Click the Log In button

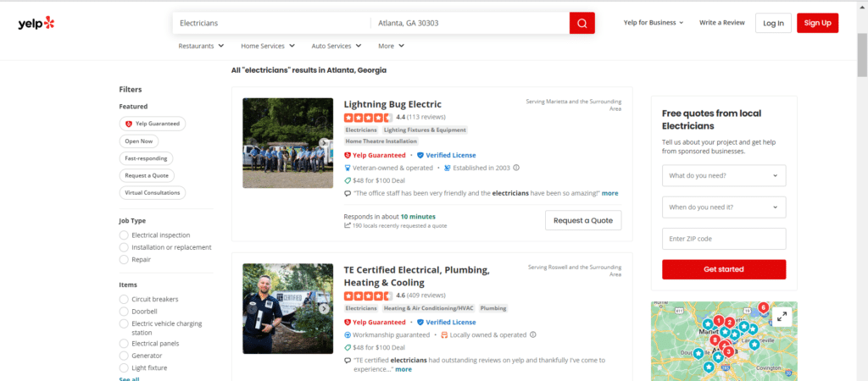pyautogui.click(x=773, y=23)
